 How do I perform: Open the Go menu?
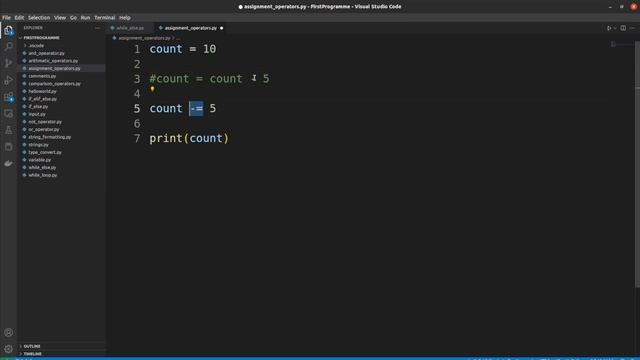pyautogui.click(x=73, y=18)
